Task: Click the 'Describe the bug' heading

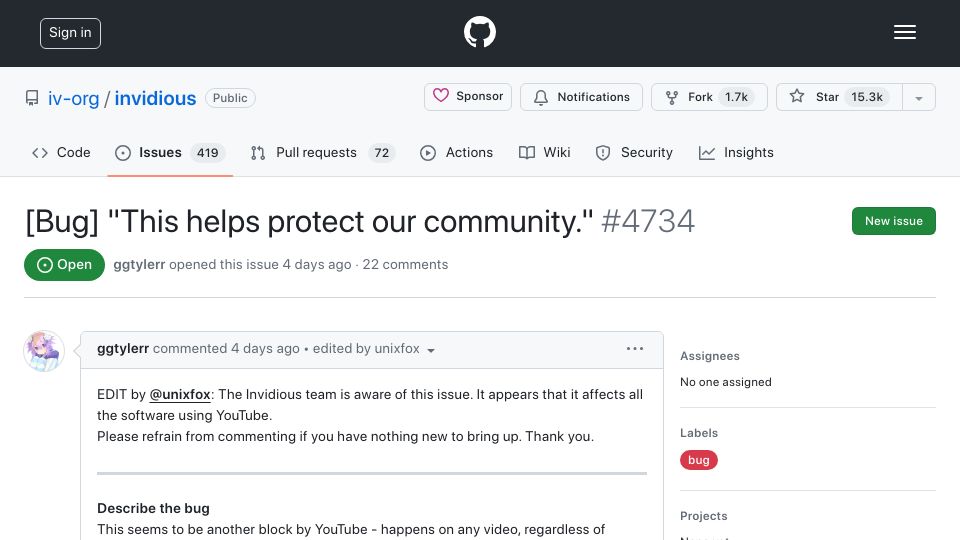Action: pos(153,508)
